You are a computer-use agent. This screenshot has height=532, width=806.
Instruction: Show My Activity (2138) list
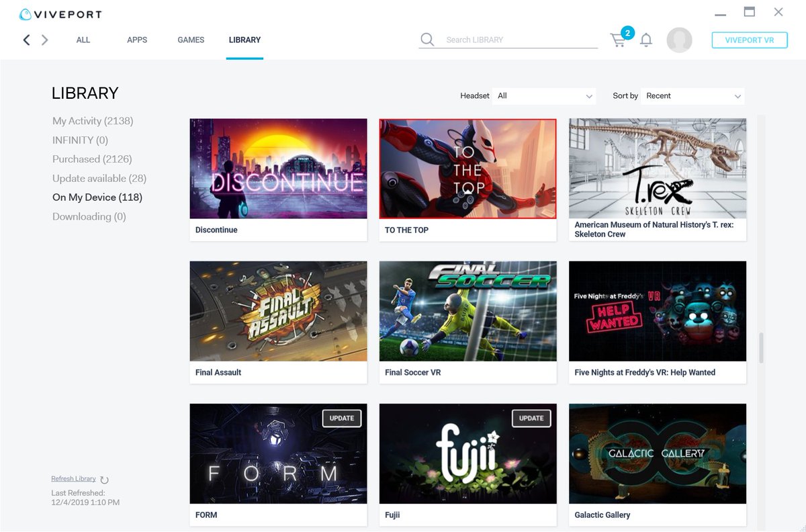pyautogui.click(x=93, y=121)
